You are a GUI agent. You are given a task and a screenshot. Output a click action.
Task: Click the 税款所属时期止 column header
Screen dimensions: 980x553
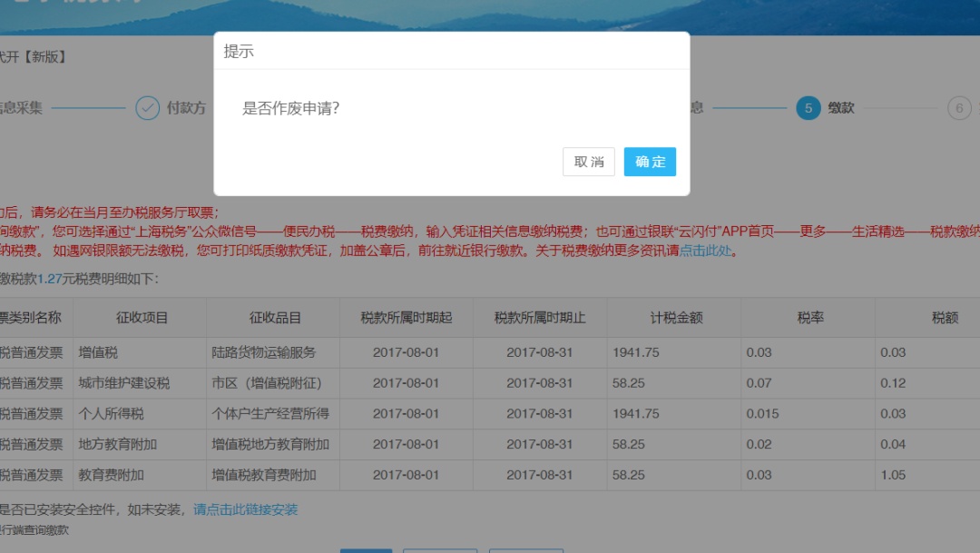pyautogui.click(x=539, y=318)
